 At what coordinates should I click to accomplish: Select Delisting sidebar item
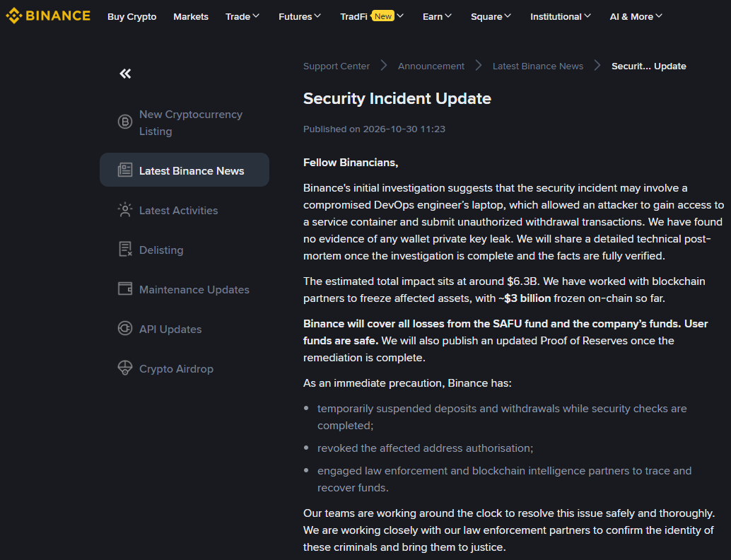pyautogui.click(x=185, y=250)
